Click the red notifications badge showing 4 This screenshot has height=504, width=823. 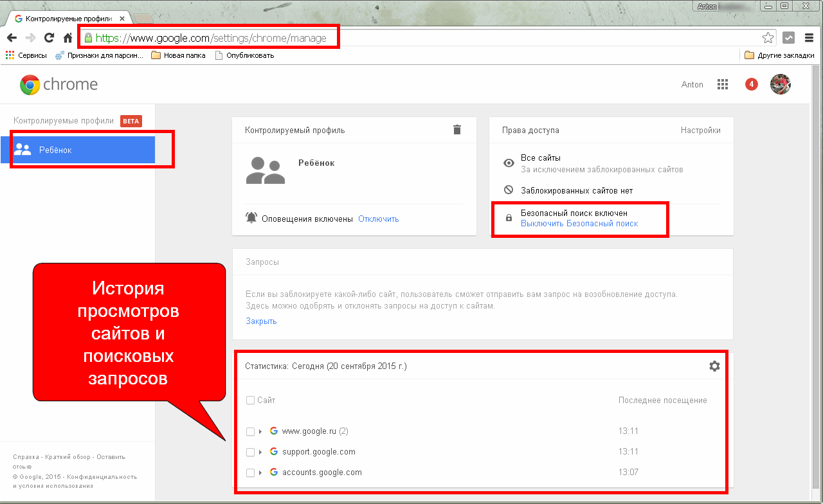pyautogui.click(x=751, y=84)
